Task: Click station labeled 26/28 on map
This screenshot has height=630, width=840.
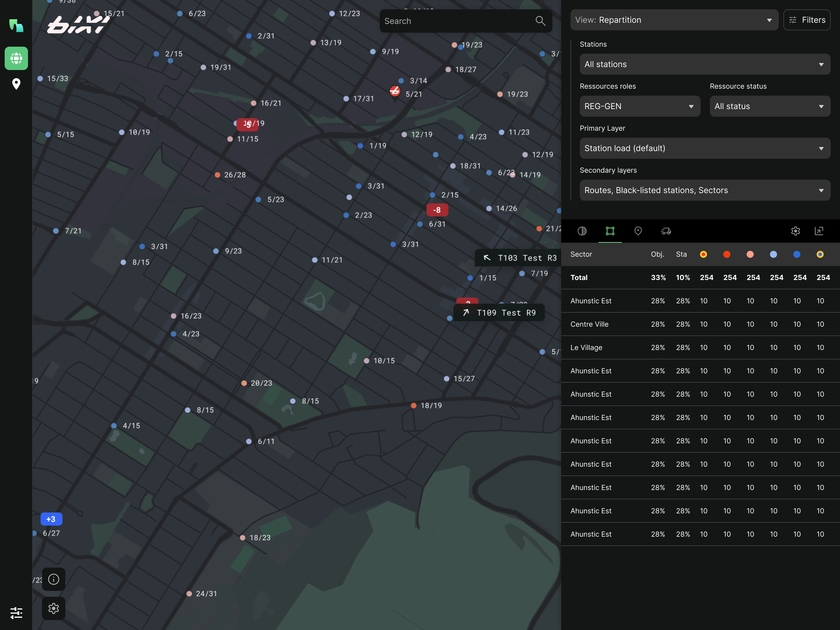Action: 218,175
